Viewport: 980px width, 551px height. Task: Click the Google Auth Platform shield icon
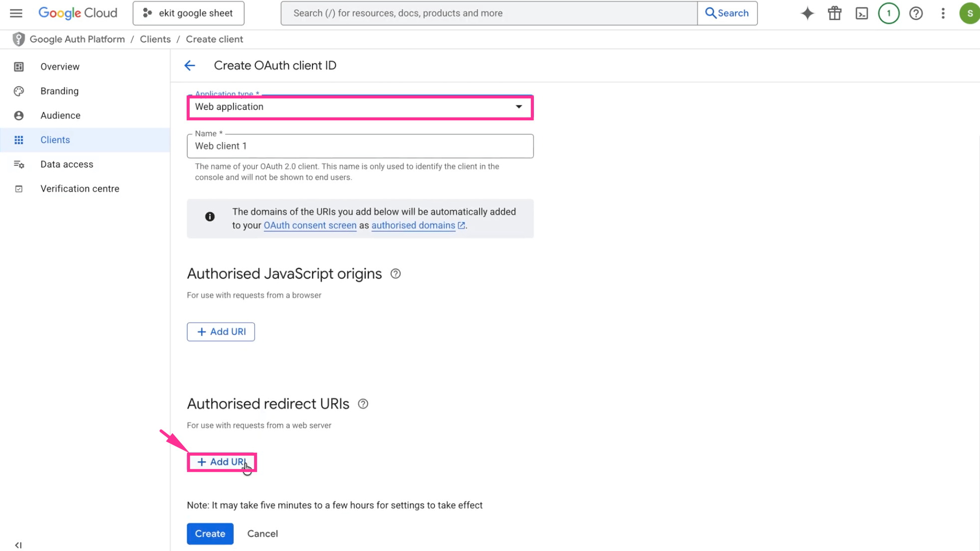point(18,39)
